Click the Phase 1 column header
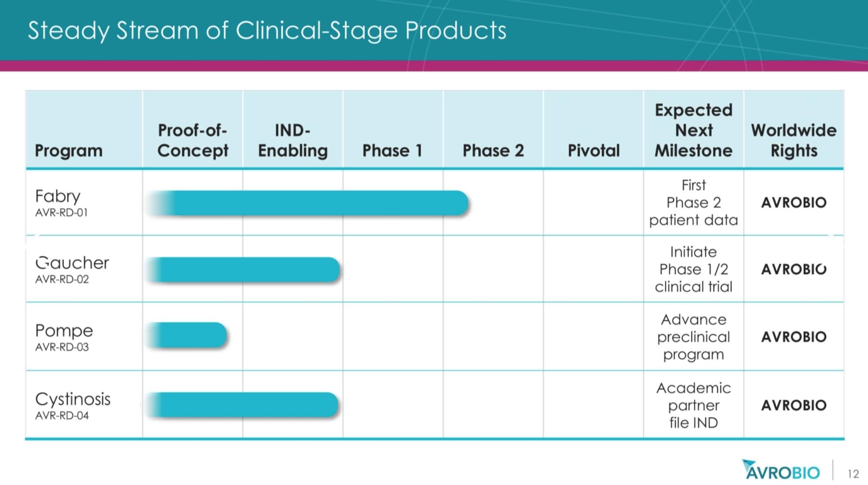 tap(393, 151)
